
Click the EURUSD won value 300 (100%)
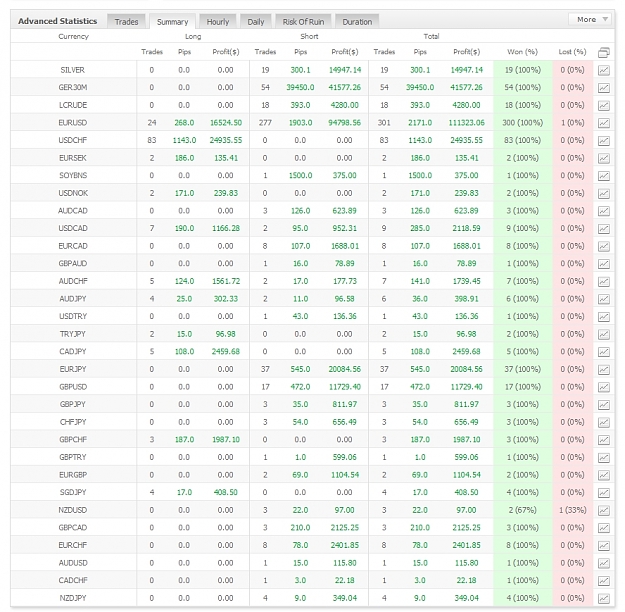522,123
